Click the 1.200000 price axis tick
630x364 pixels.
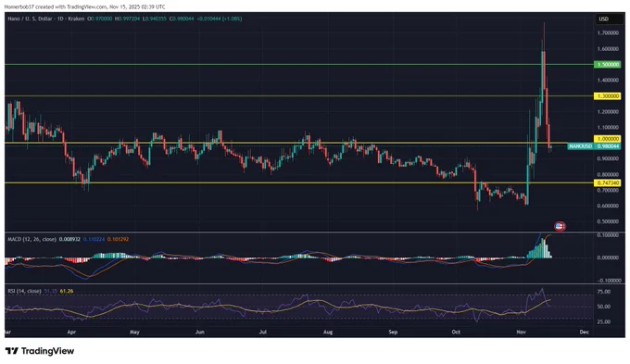click(608, 112)
